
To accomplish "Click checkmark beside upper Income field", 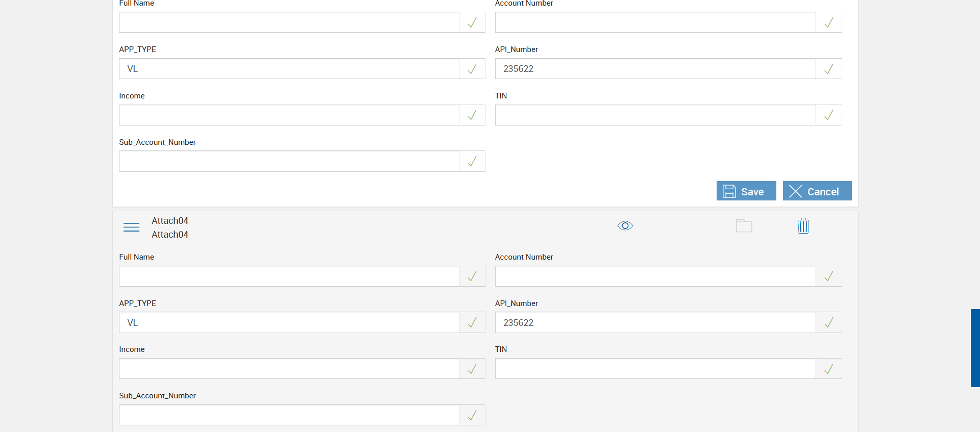I will [x=472, y=115].
